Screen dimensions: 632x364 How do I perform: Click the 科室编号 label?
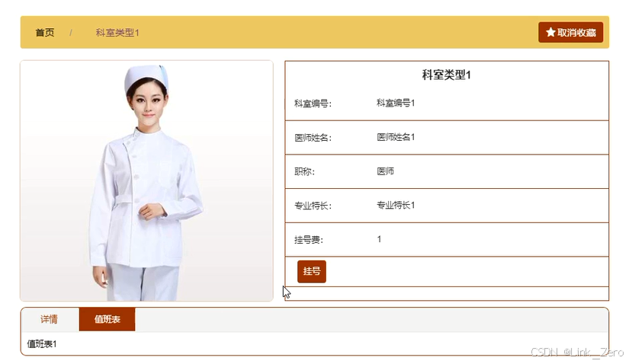(x=313, y=104)
